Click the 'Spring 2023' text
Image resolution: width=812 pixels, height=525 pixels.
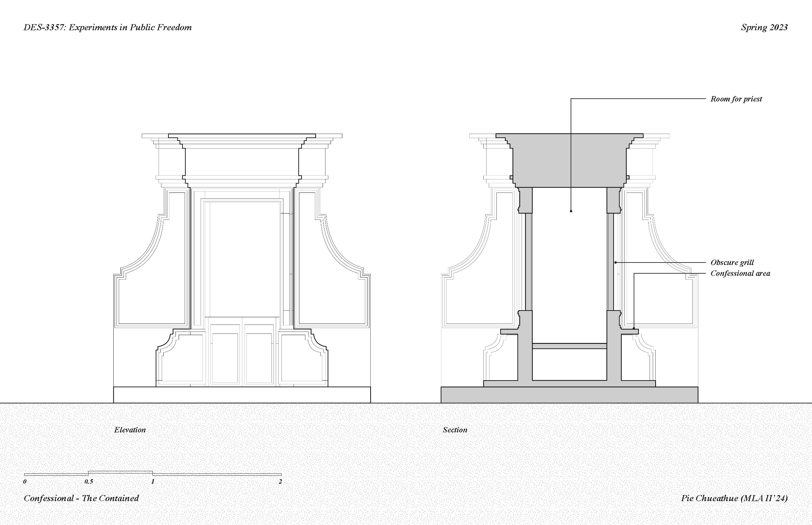[x=764, y=28]
